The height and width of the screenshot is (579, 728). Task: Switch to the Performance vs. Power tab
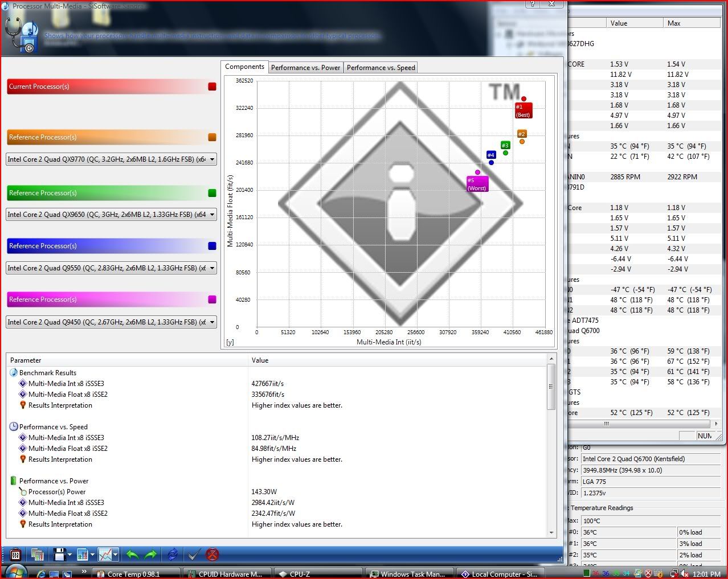(x=305, y=68)
